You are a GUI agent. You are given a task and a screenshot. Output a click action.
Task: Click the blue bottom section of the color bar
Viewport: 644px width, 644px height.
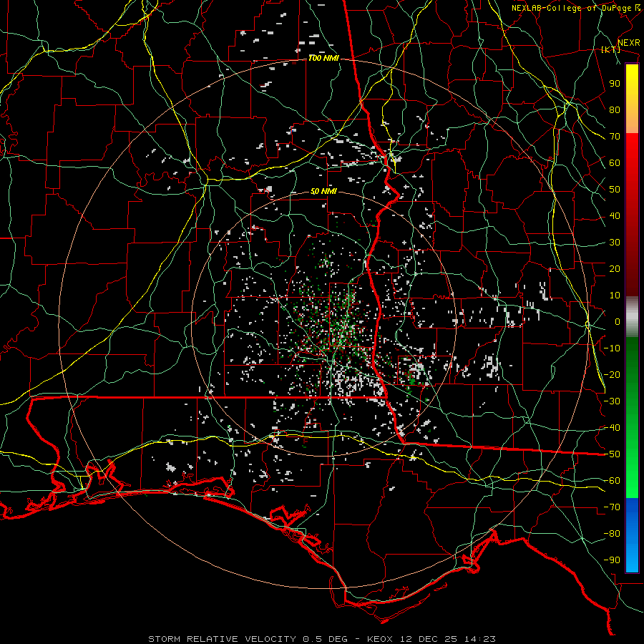click(632, 535)
